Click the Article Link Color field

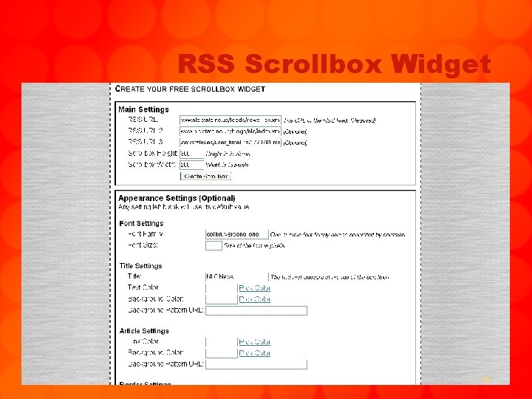coord(221,342)
